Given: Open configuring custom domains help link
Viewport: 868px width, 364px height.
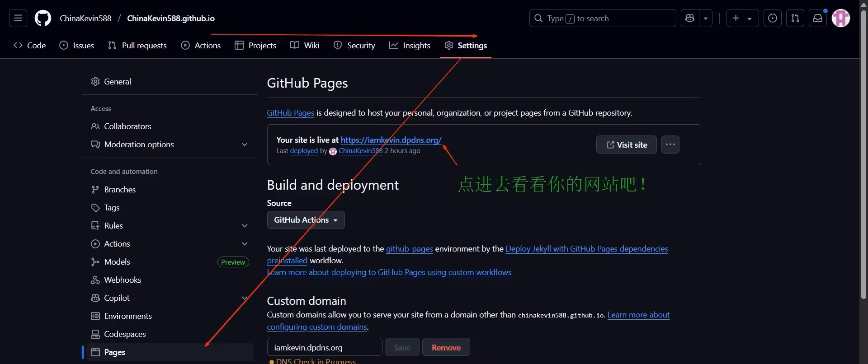Looking at the screenshot, I should [x=317, y=327].
